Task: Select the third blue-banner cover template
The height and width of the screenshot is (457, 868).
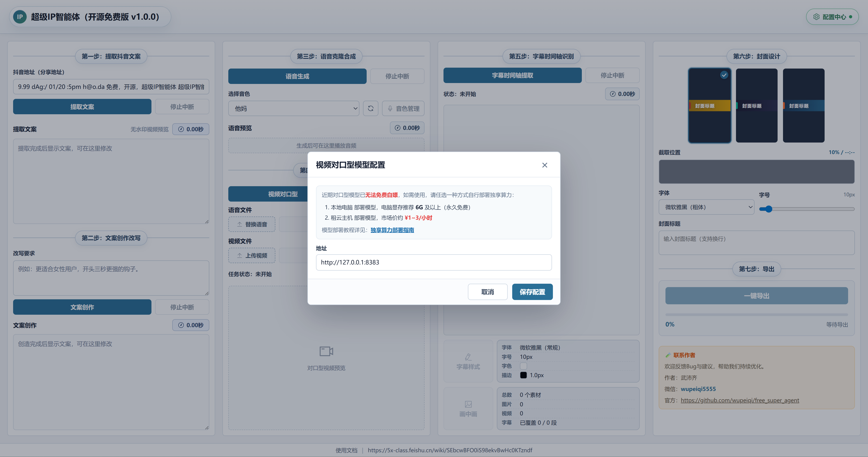Action: coord(803,106)
